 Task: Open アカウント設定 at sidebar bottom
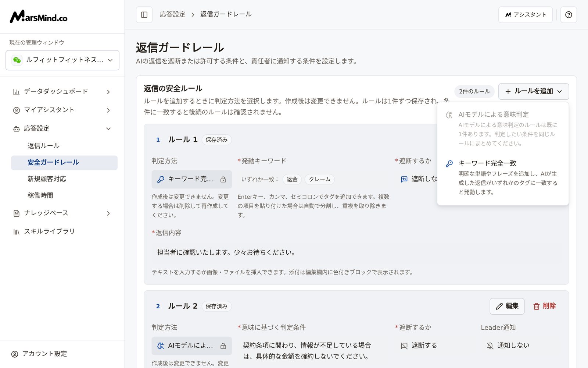(39, 354)
